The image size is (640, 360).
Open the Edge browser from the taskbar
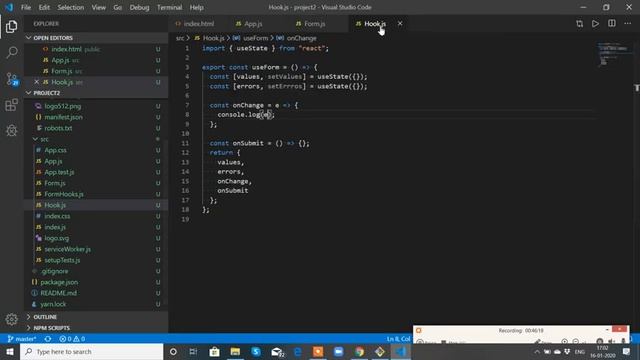point(298,351)
